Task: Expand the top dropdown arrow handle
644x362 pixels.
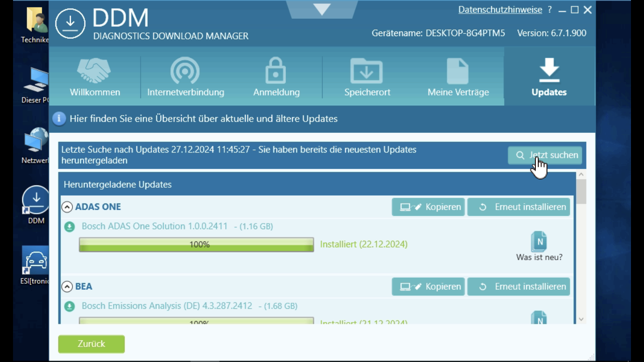Action: [x=322, y=9]
